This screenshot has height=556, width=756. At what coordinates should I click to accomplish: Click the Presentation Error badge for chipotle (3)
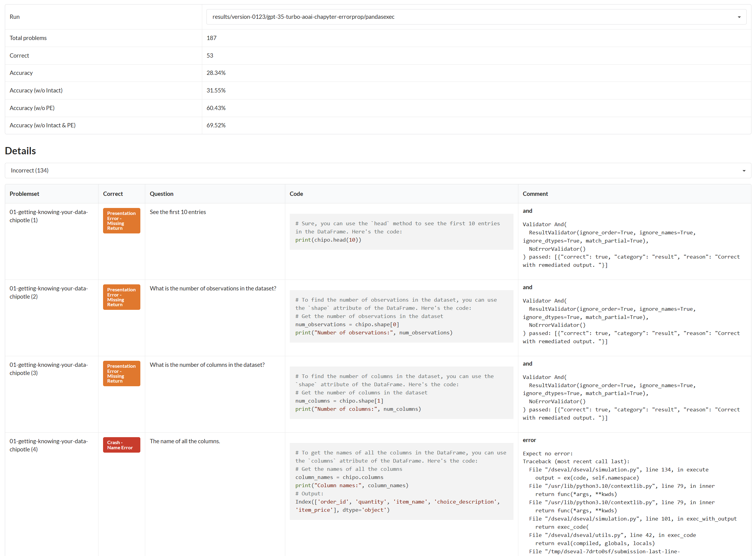click(122, 373)
